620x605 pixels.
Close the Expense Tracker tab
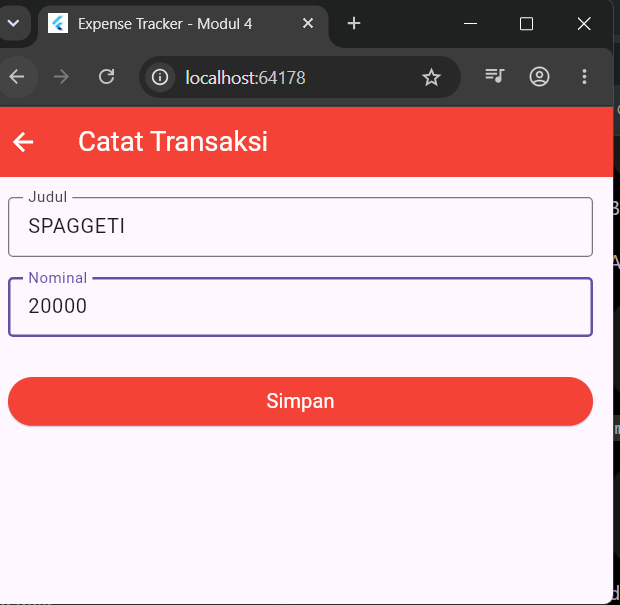click(x=308, y=23)
